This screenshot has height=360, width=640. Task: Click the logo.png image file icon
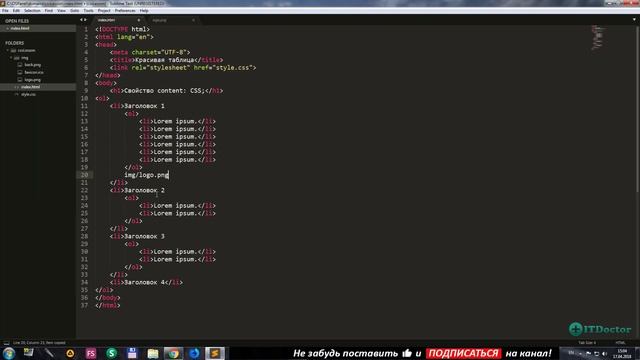click(20, 80)
